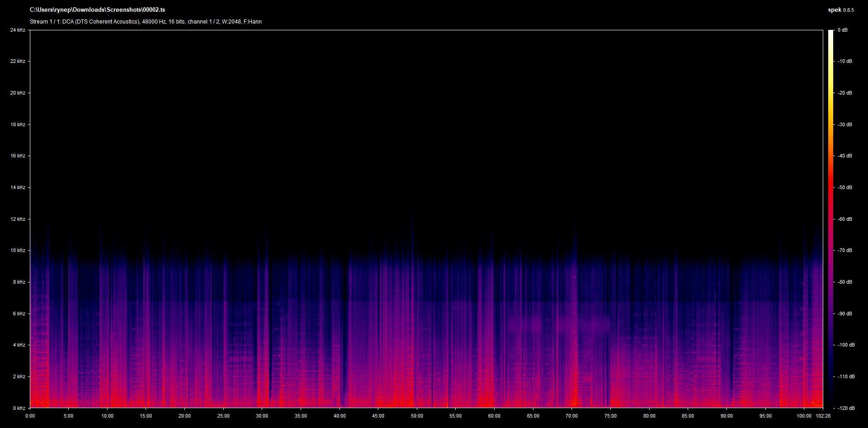Select the 90:00 time axis marker
This screenshot has width=868, height=428.
click(726, 416)
